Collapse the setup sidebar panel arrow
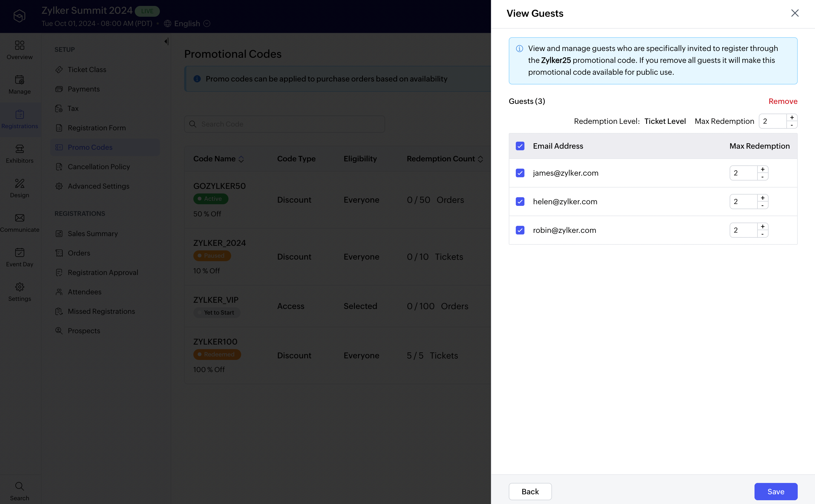Screen dimensions: 815x504 tap(166, 41)
